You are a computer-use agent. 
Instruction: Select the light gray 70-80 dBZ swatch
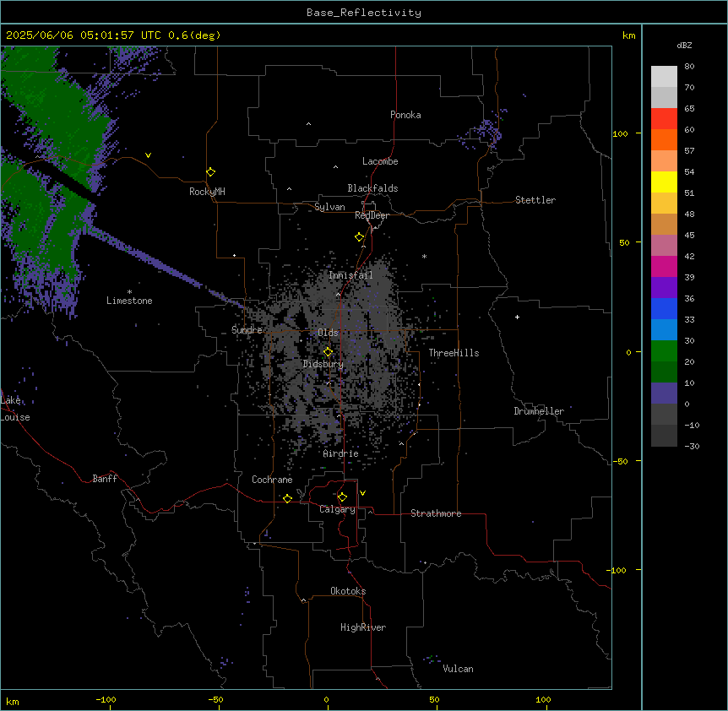tap(664, 77)
